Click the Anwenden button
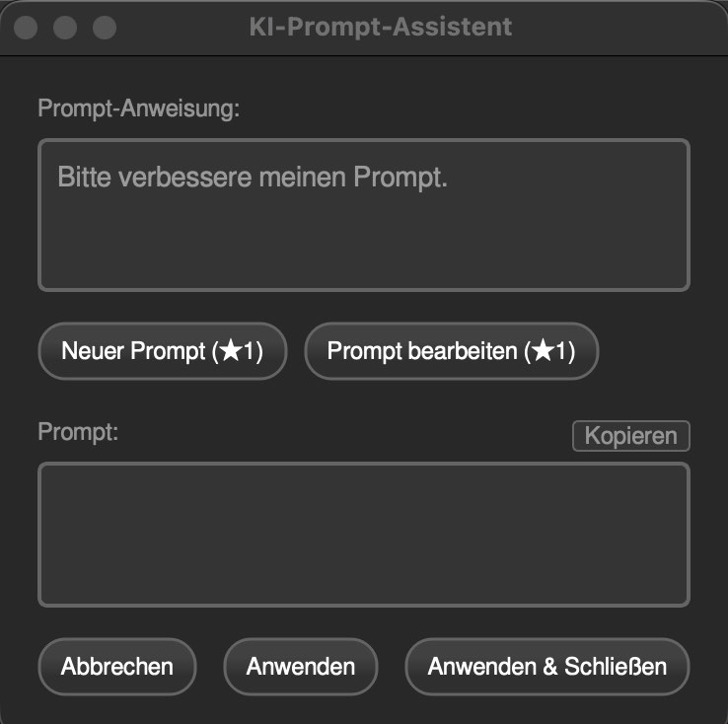Image resolution: width=728 pixels, height=724 pixels. click(301, 667)
